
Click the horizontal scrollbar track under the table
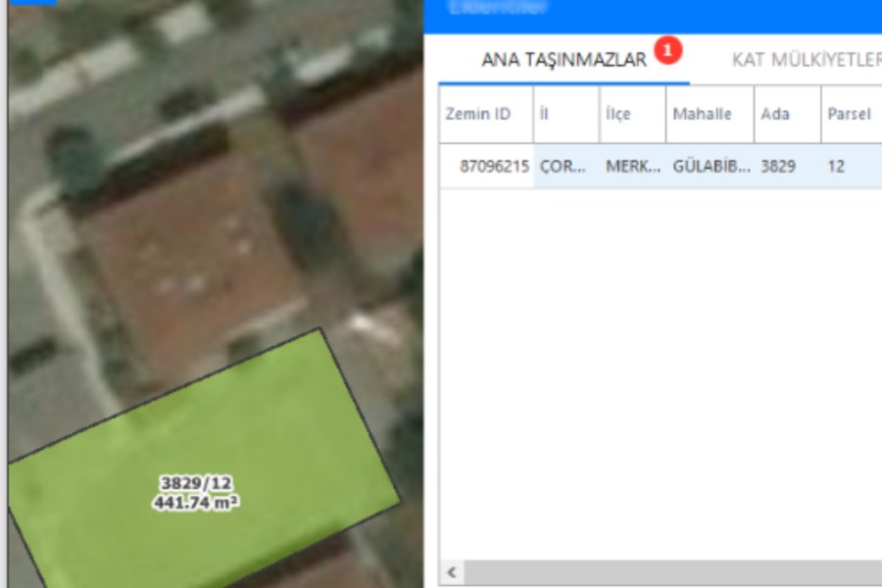click(672, 572)
